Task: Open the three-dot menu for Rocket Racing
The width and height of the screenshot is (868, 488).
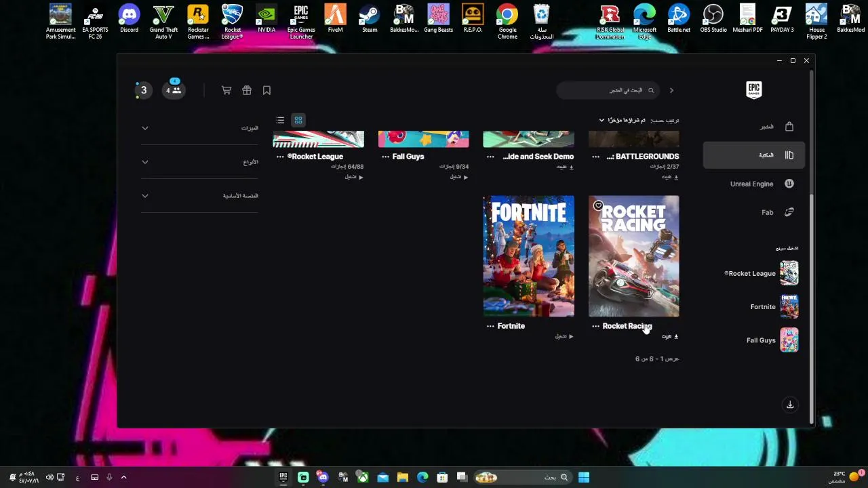Action: [x=595, y=326]
